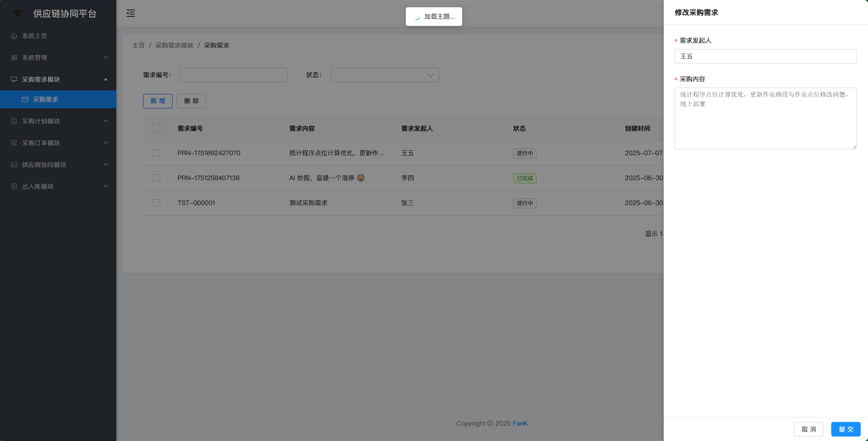Open the 系统主页 menu item
This screenshot has width=868, height=441.
[35, 36]
